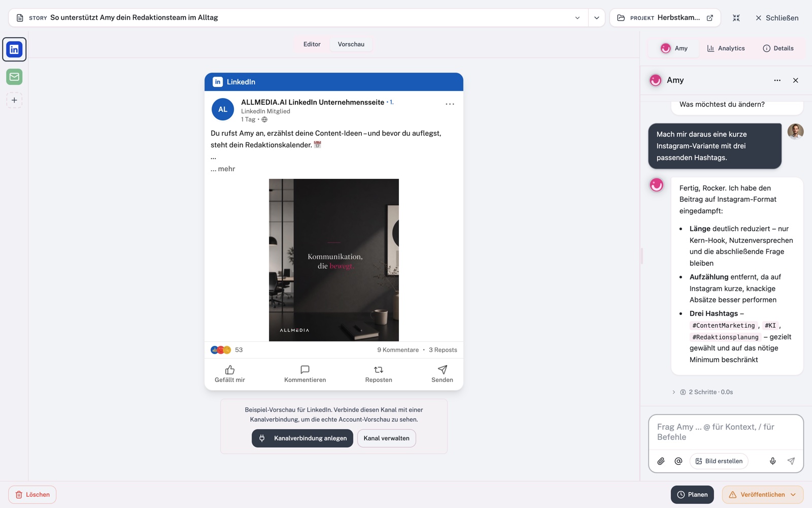Click the Reposten button
Viewport: 812px width, 508px height.
[x=379, y=374]
